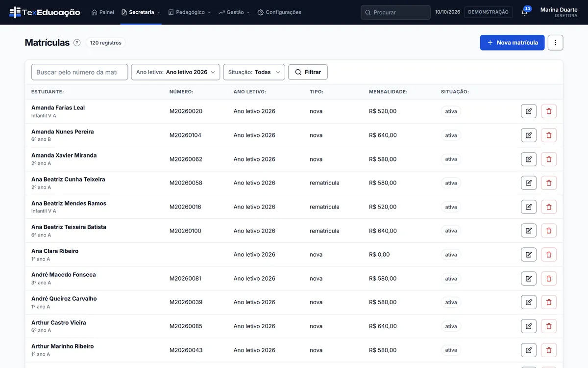Expand the Pedagógico menu
This screenshot has width=588, height=368.
click(x=190, y=12)
